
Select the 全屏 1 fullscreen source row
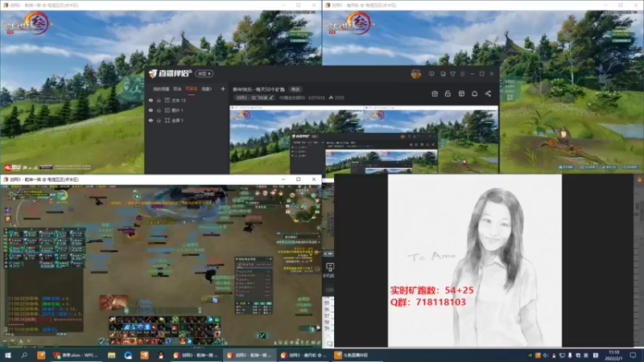(x=187, y=120)
